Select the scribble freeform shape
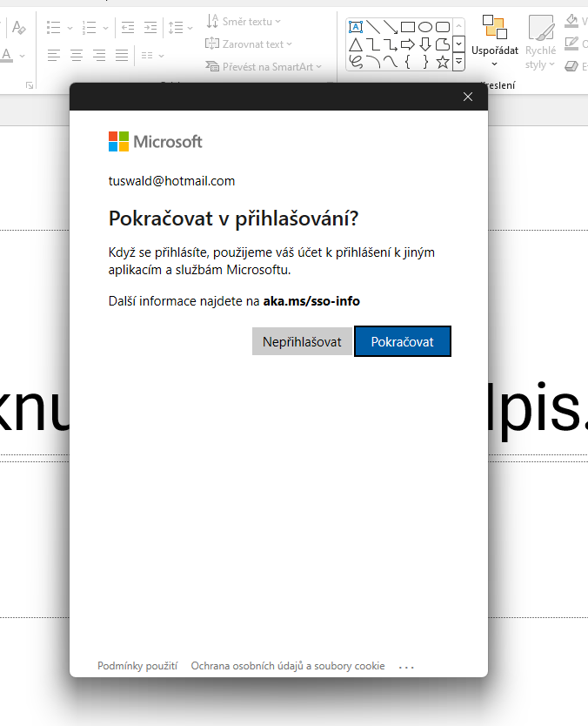588x726 pixels. (x=355, y=62)
